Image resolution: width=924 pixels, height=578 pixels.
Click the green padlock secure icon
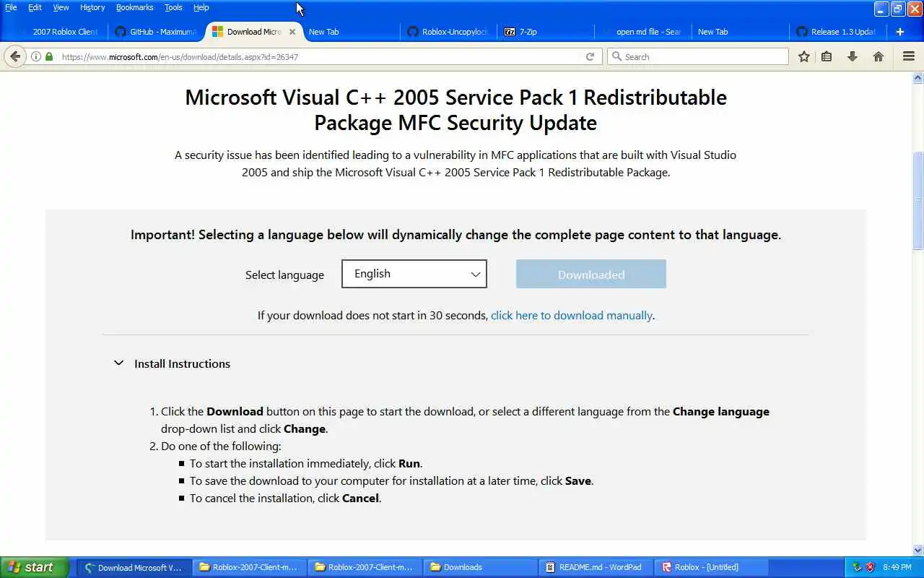[49, 56]
